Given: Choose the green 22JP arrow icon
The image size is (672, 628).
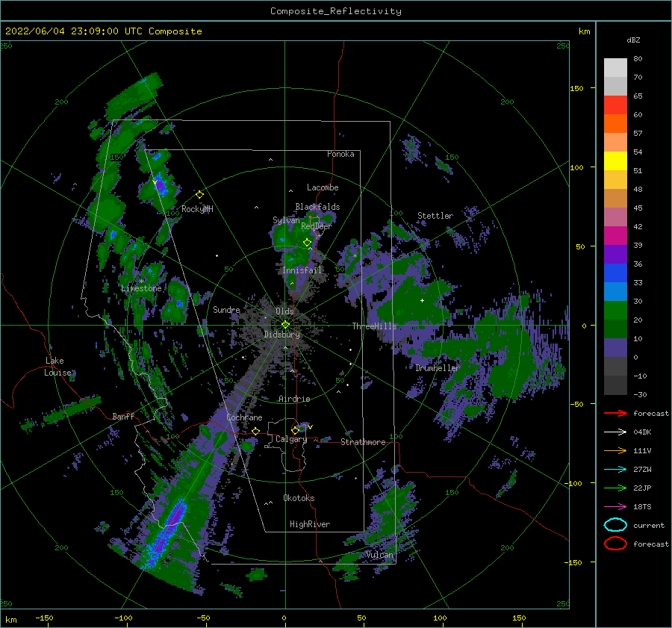Looking at the screenshot, I should 615,488.
